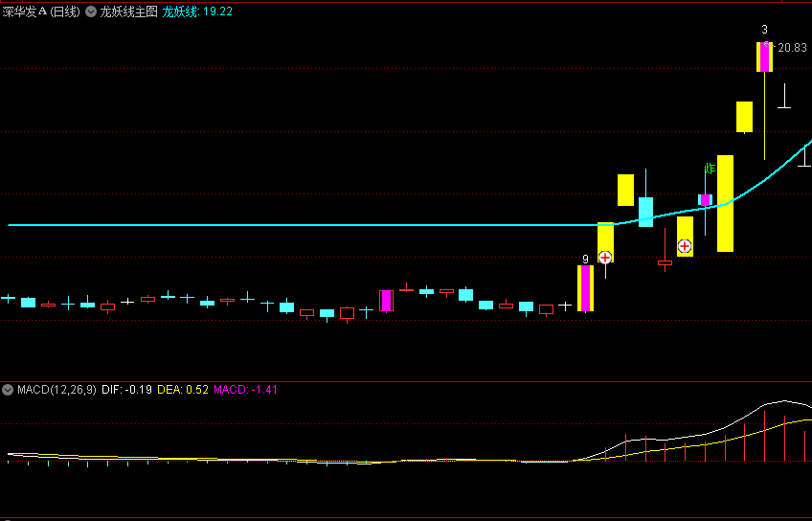Click the red plus marker left of 炸 candle
Viewport: 812px width, 521px height.
coord(685,246)
